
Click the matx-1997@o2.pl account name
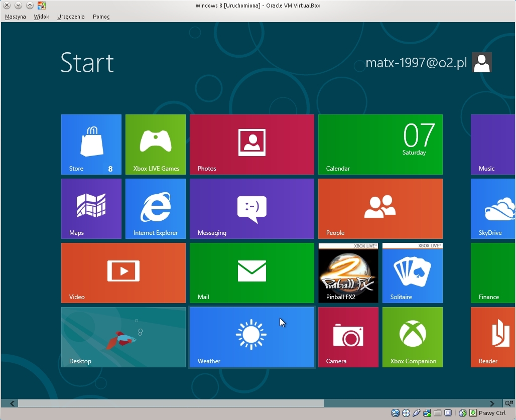click(x=416, y=63)
